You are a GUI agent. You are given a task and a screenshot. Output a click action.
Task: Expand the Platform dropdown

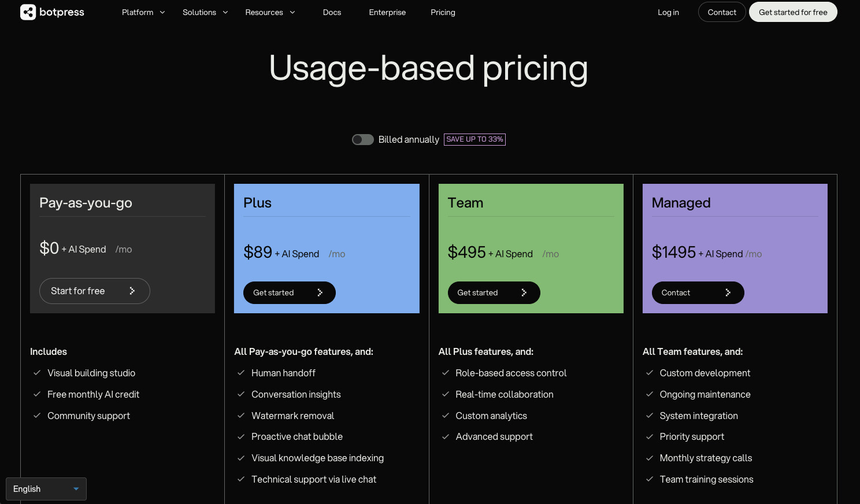[x=142, y=12]
